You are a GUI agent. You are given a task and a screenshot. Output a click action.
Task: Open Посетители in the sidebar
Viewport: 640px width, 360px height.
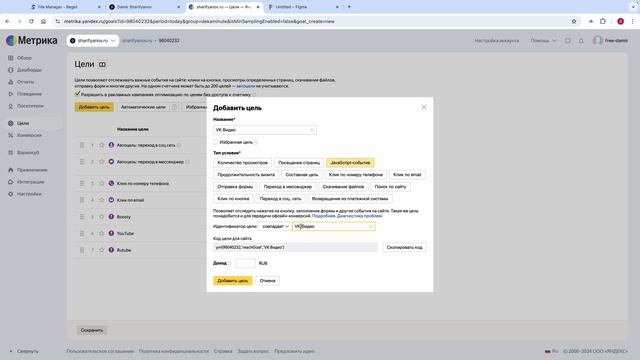click(30, 106)
